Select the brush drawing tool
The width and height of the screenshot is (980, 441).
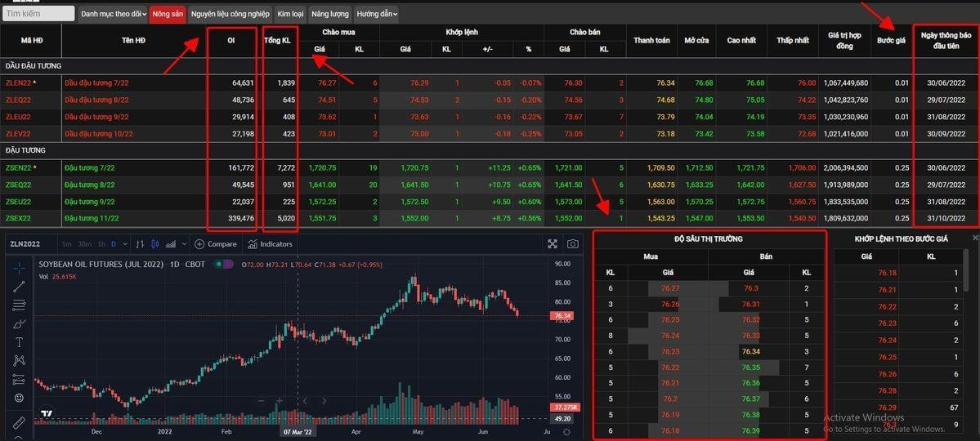[x=19, y=323]
